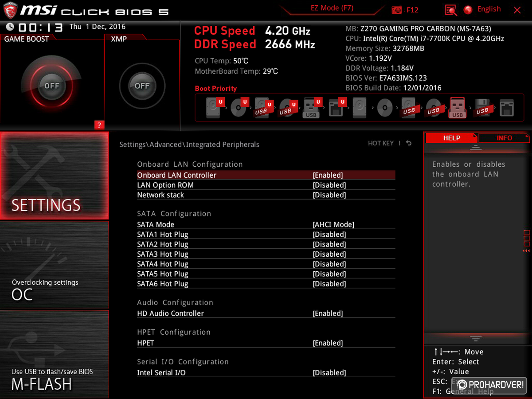Open the HOT KEY list

[381, 143]
